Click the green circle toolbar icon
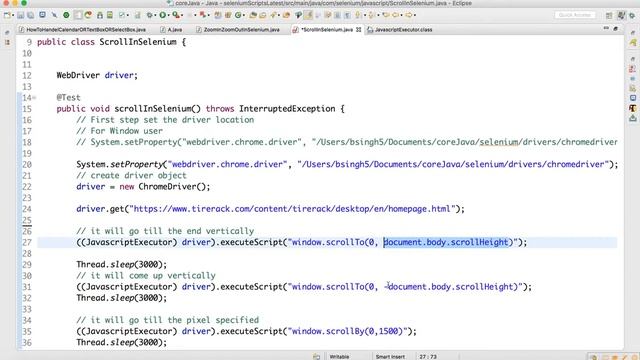Viewport: 640px width, 360px height. click(x=66, y=15)
